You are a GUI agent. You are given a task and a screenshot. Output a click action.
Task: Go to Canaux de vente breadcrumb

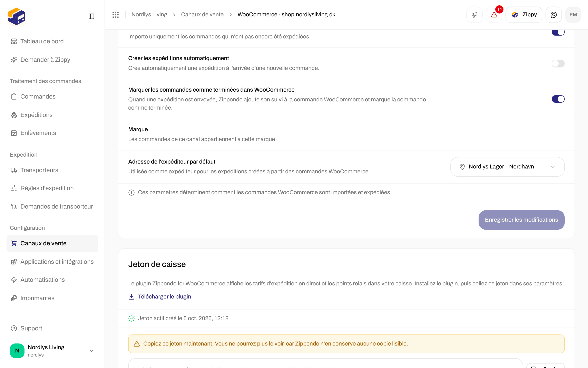click(x=202, y=15)
